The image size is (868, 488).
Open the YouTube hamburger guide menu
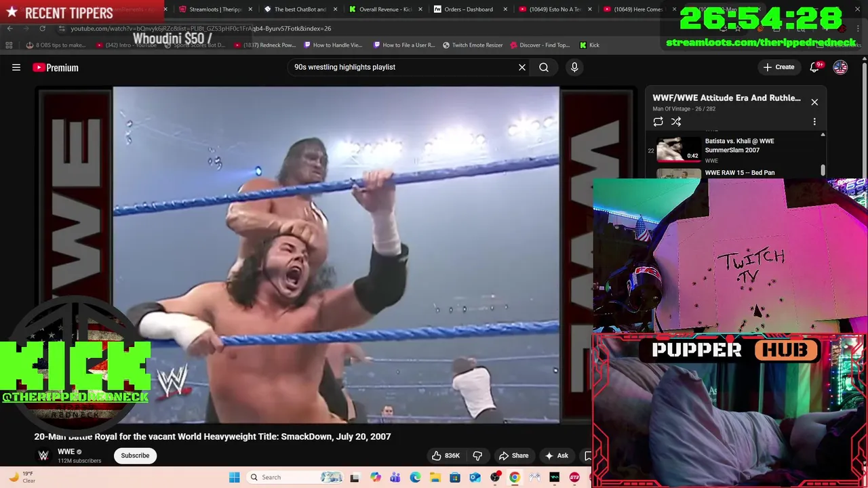point(16,67)
